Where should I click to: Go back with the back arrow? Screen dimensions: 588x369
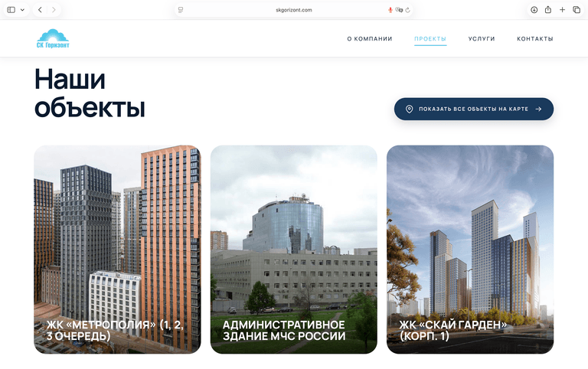tap(40, 10)
